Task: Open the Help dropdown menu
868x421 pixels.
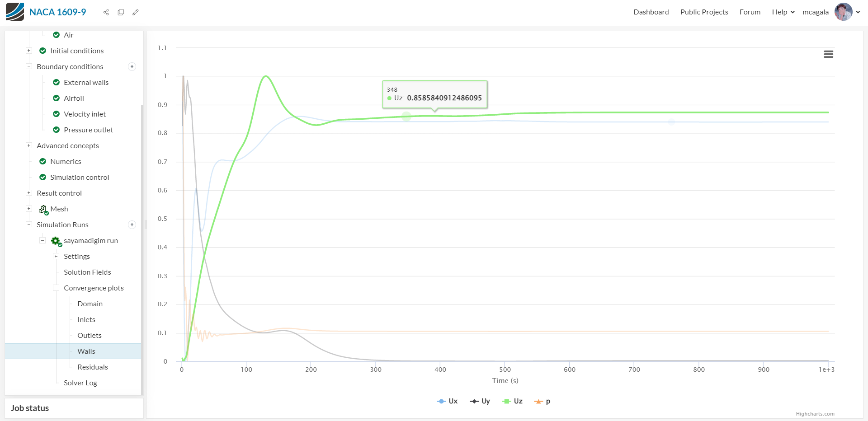Action: click(x=783, y=12)
